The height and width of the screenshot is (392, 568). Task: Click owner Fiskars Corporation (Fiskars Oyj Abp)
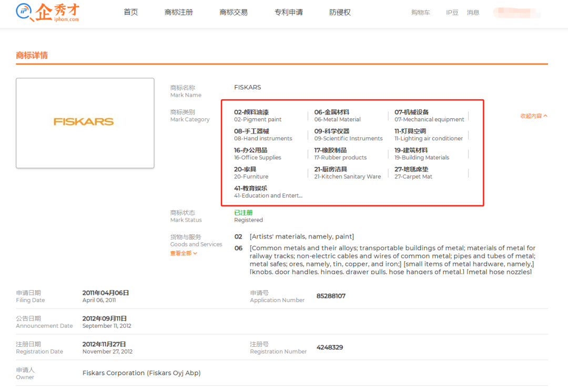[x=141, y=373]
